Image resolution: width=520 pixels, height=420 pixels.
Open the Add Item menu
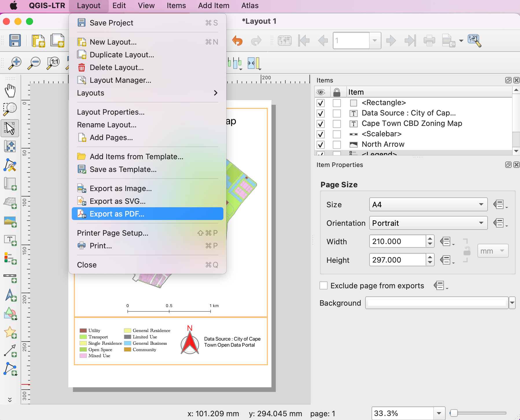point(214,5)
